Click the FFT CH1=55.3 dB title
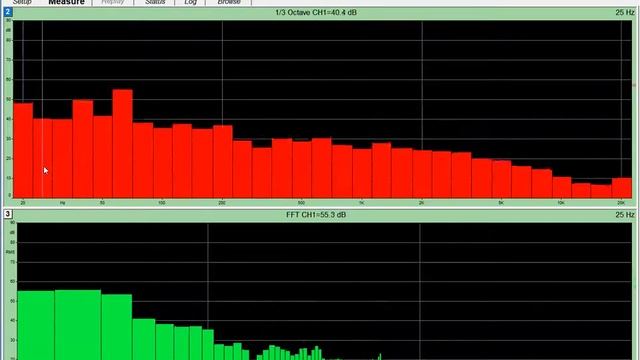Image resolution: width=640 pixels, height=360 pixels. coord(316,215)
